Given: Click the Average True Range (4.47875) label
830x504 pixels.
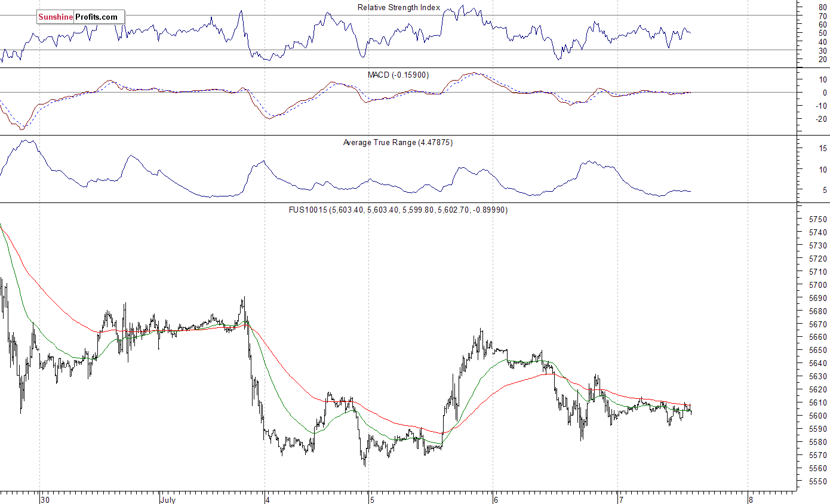Looking at the screenshot, I should click(398, 143).
